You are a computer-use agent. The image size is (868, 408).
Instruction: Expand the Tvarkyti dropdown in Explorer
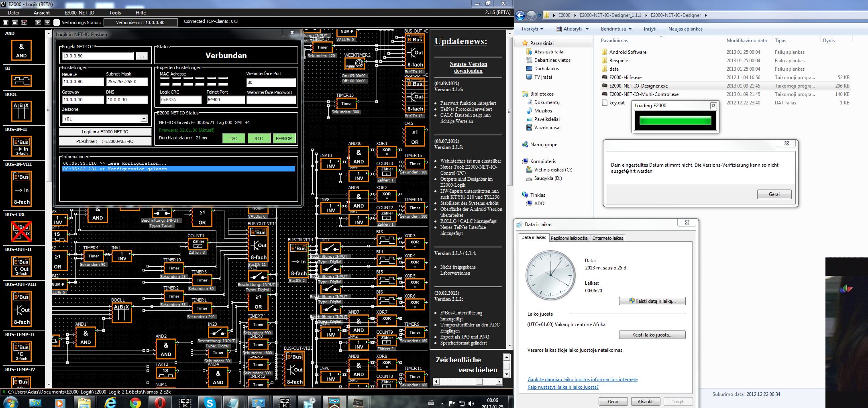(532, 29)
